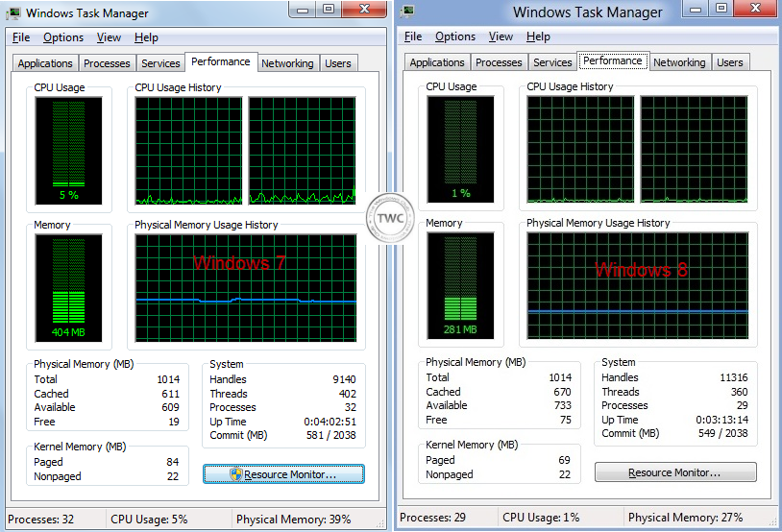Click Threads value 360
Image resolution: width=782 pixels, height=532 pixels.
pyautogui.click(x=739, y=392)
